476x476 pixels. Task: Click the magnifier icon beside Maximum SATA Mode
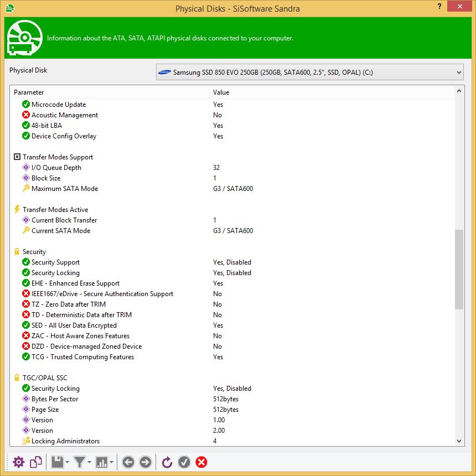pos(26,188)
